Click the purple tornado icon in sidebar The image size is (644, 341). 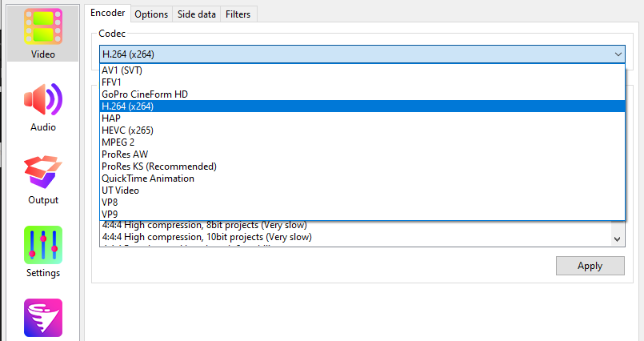coord(43,318)
